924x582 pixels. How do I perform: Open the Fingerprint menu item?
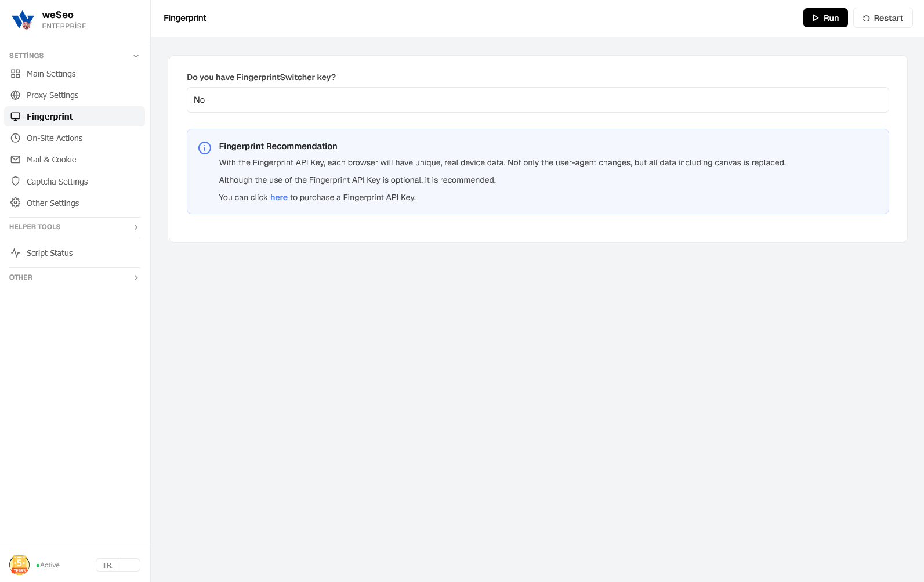pos(75,117)
